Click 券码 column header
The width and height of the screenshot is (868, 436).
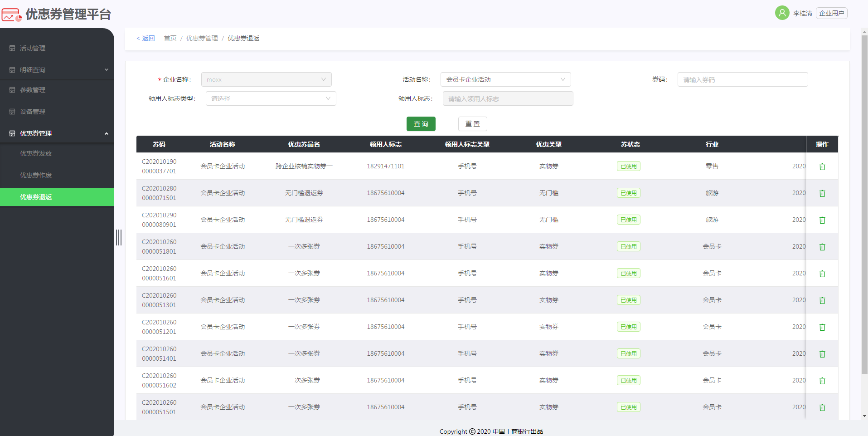pyautogui.click(x=159, y=144)
